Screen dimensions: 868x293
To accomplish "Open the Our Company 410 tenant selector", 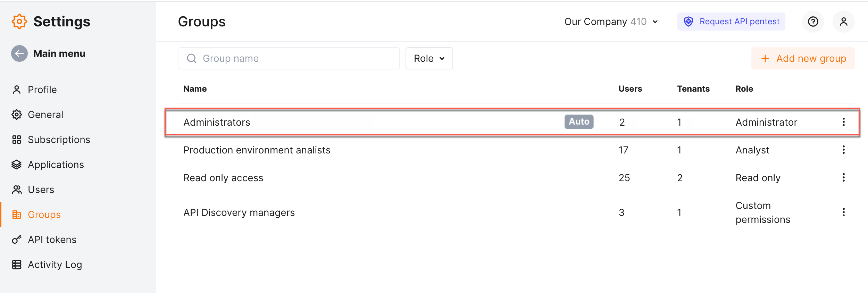I will point(611,22).
